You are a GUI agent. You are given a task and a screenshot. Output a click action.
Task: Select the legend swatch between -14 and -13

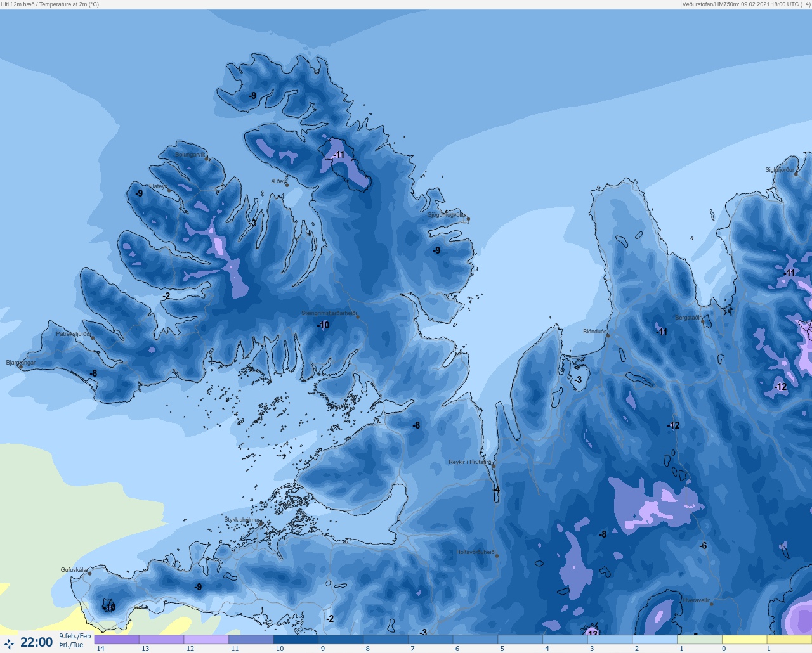click(x=117, y=640)
